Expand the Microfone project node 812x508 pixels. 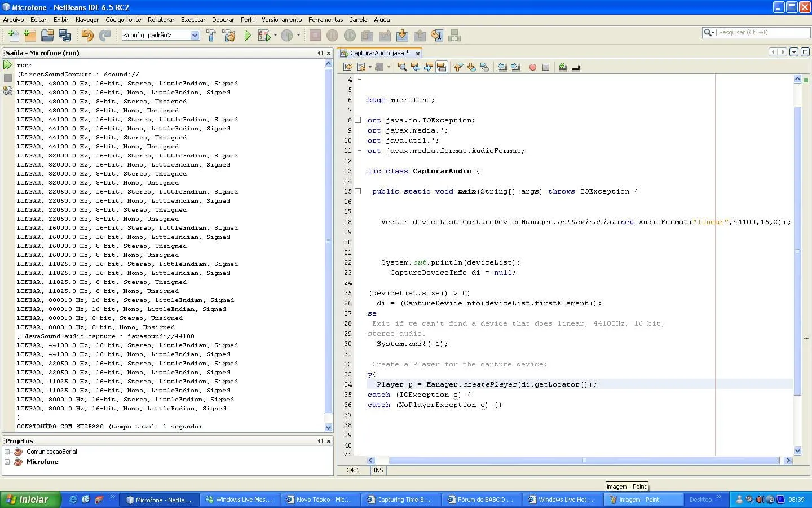pyautogui.click(x=7, y=462)
